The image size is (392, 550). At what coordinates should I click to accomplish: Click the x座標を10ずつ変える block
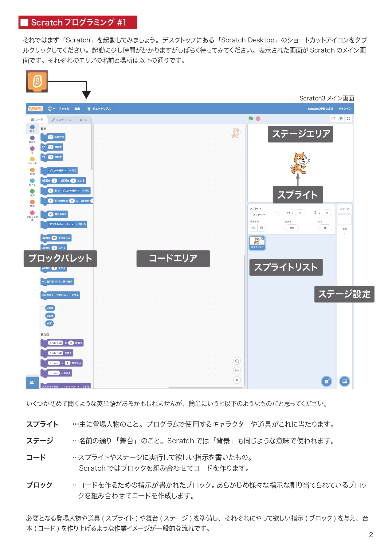[x=56, y=238]
